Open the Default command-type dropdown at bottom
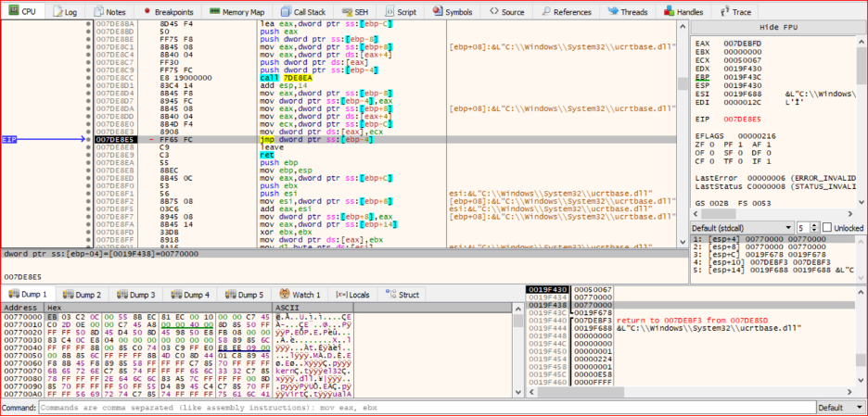Image resolution: width=868 pixels, height=417 pixels. coord(840,407)
